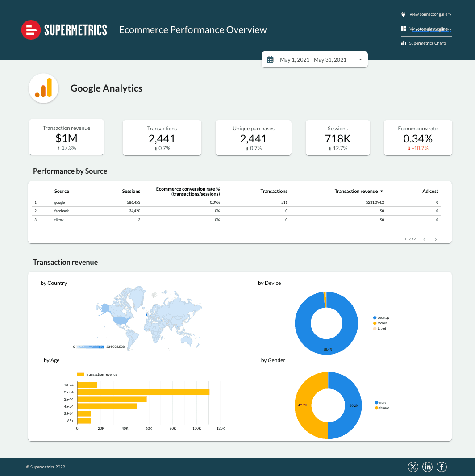475x476 pixels.
Task: Click the Sessions column header
Action: point(131,191)
